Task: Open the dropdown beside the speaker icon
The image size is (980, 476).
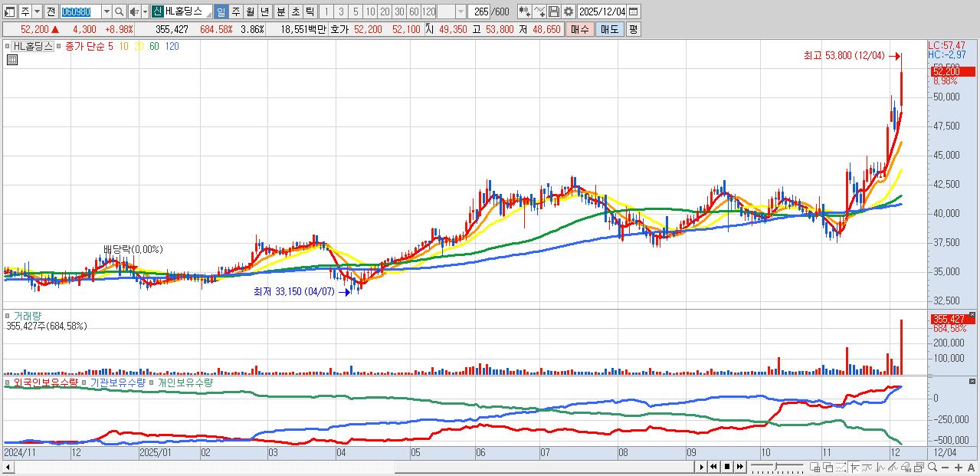Action: coord(144,11)
